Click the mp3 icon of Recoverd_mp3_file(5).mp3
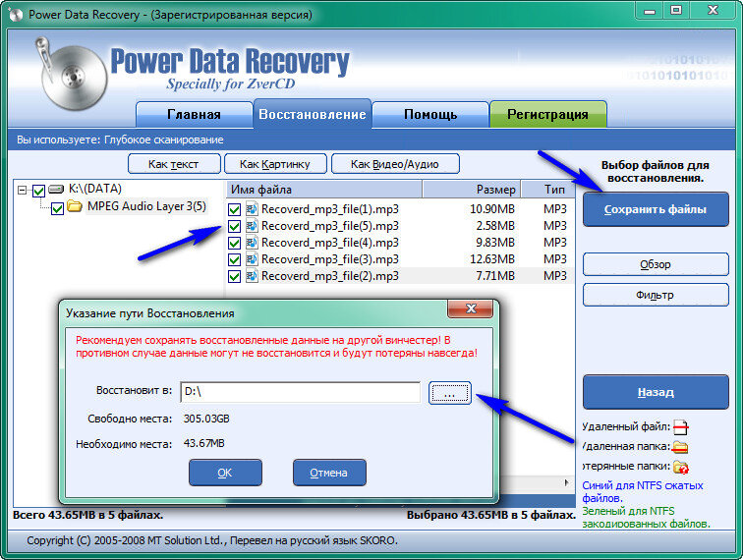The width and height of the screenshot is (743, 560). pyautogui.click(x=252, y=226)
